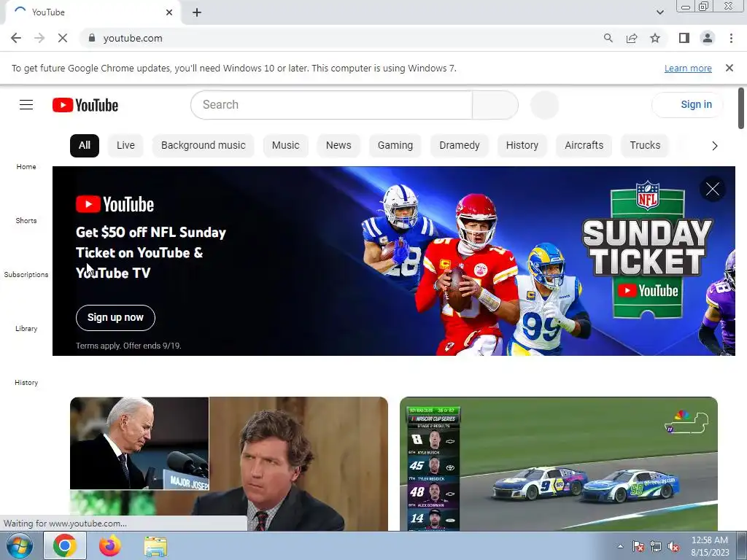Image resolution: width=747 pixels, height=560 pixels.
Task: Select the Live category chip
Action: 125,146
